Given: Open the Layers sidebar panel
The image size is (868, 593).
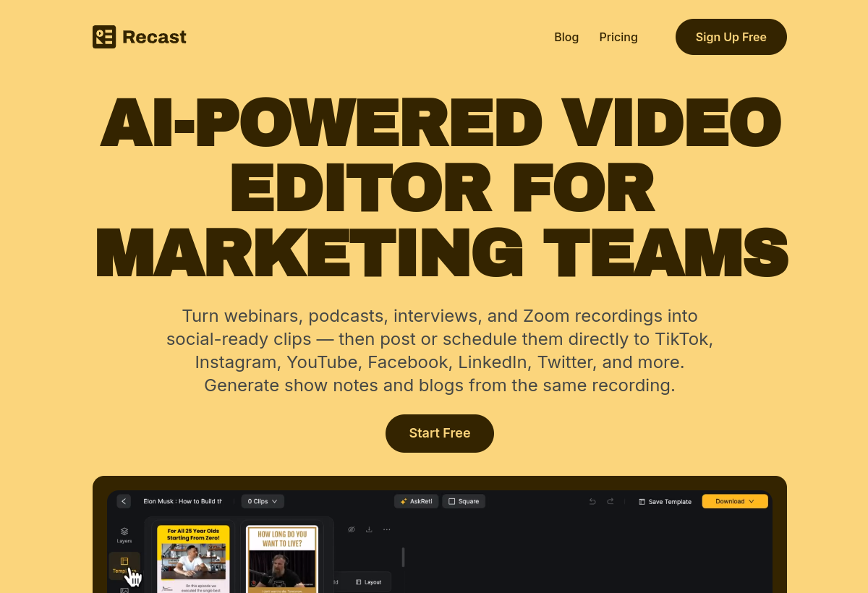Looking at the screenshot, I should click(x=124, y=535).
